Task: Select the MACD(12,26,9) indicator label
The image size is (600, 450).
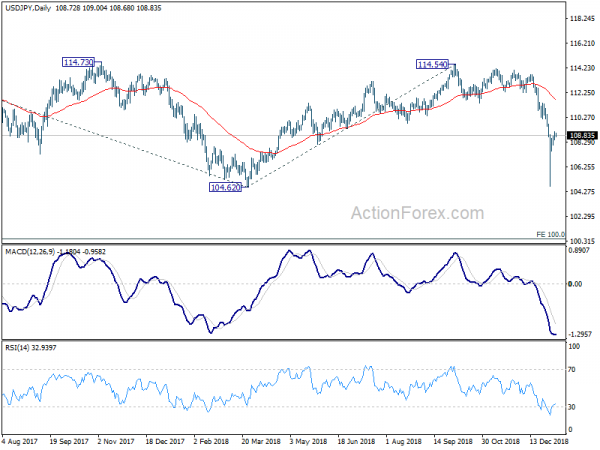Action: click(30, 251)
